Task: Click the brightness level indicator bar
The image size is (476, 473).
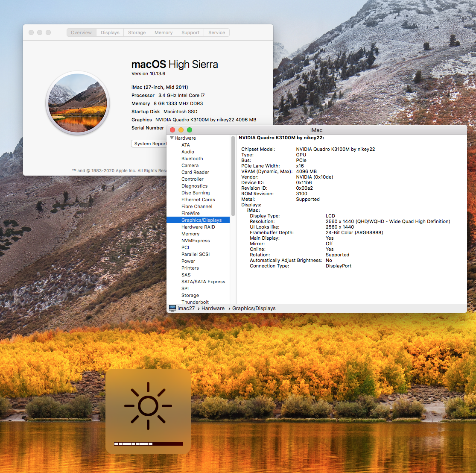Action: [x=148, y=444]
